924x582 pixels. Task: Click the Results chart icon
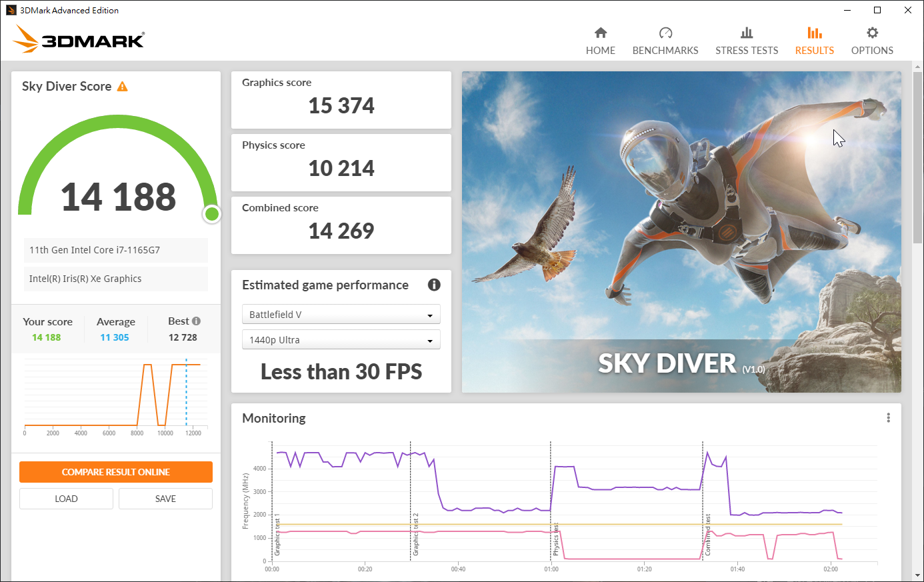[814, 33]
